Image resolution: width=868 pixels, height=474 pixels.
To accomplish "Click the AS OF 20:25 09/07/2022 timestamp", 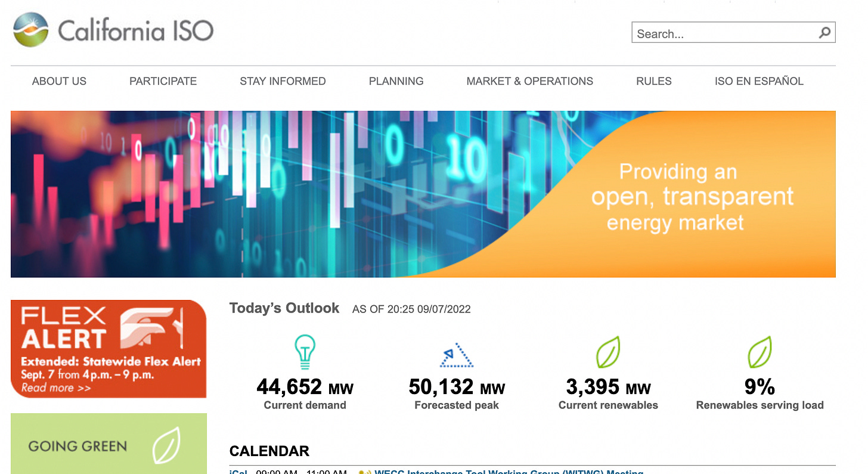I will click(411, 309).
